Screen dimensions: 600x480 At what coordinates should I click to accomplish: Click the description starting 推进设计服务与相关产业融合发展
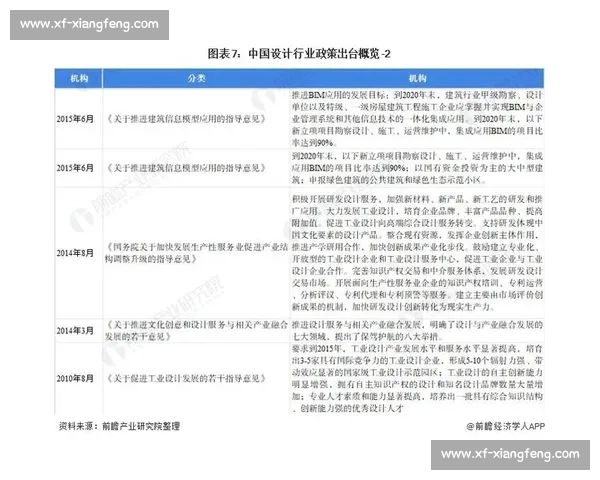pyautogui.click(x=417, y=331)
